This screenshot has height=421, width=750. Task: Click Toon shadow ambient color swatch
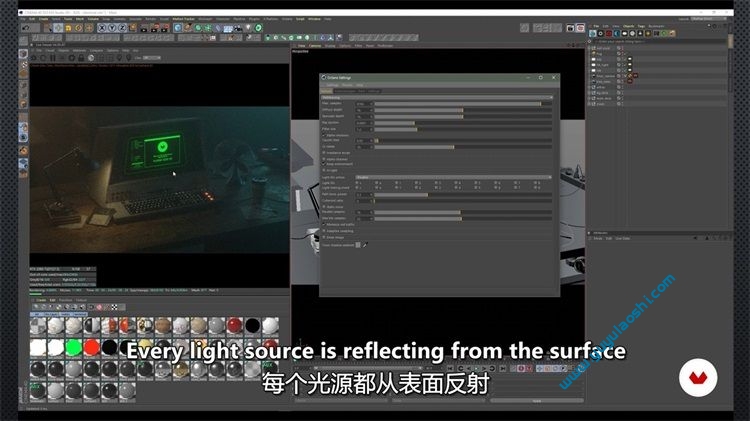[358, 245]
